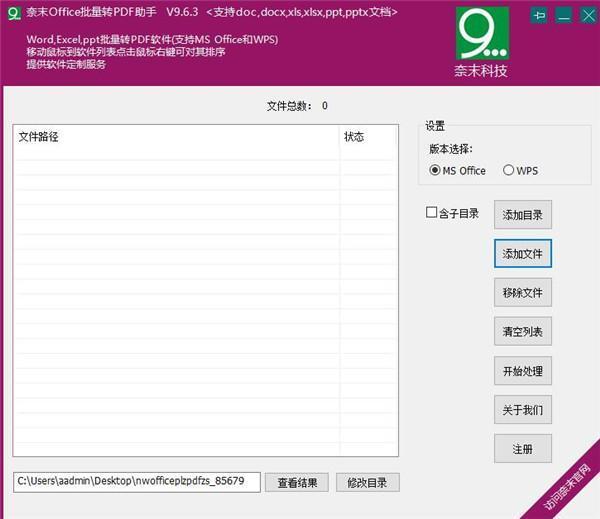
Task: Click the 添加目录 button
Action: pyautogui.click(x=523, y=215)
